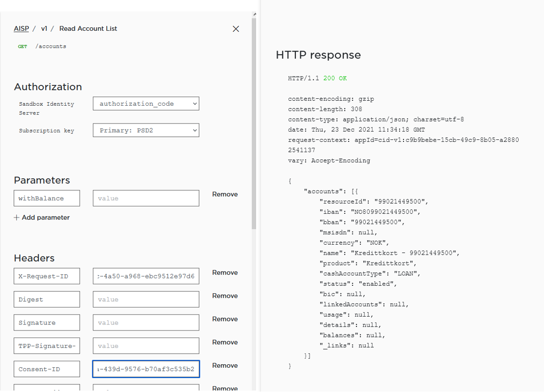Expand the authorization_code dropdown chevron
Viewport: 544px width, 392px height.
point(193,103)
